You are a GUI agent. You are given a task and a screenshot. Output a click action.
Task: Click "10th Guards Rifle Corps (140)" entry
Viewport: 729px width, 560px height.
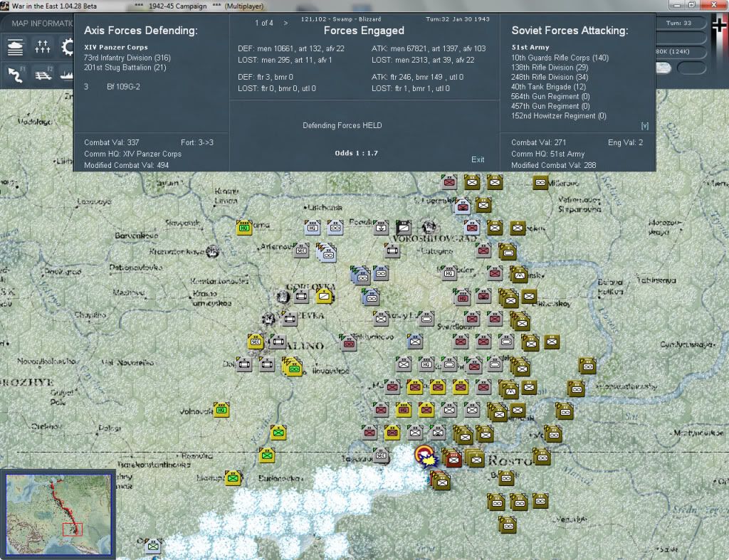click(x=560, y=58)
